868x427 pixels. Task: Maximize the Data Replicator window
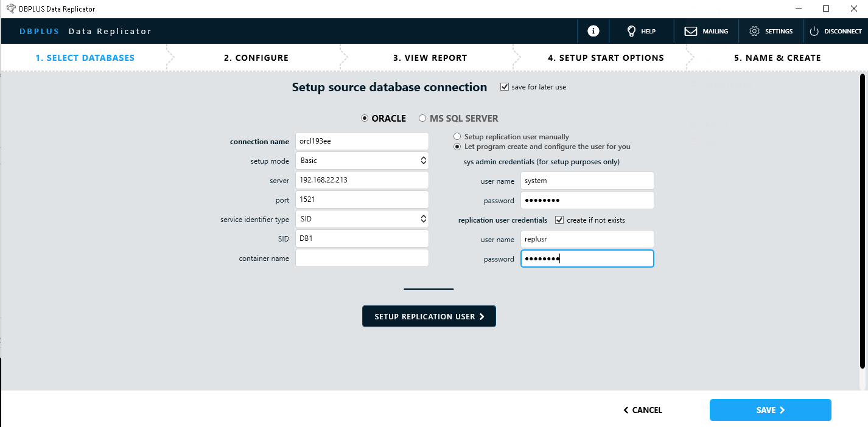(x=826, y=9)
